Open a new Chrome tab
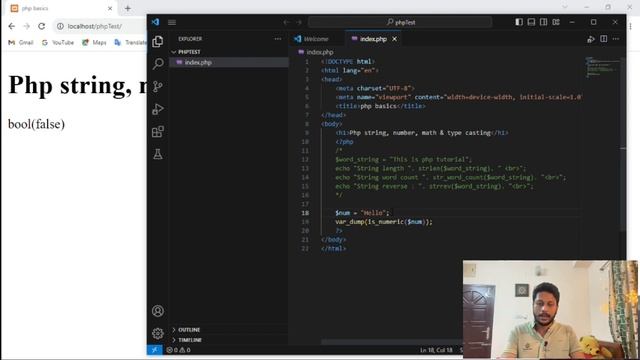Screen dimensions: 640x360 pyautogui.click(x=128, y=8)
